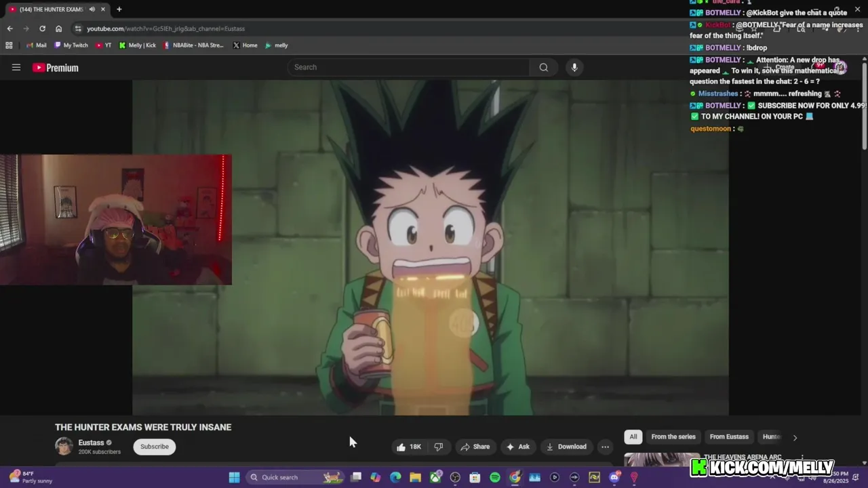Open the browser home page
This screenshot has width=868, height=488.
(x=58, y=28)
